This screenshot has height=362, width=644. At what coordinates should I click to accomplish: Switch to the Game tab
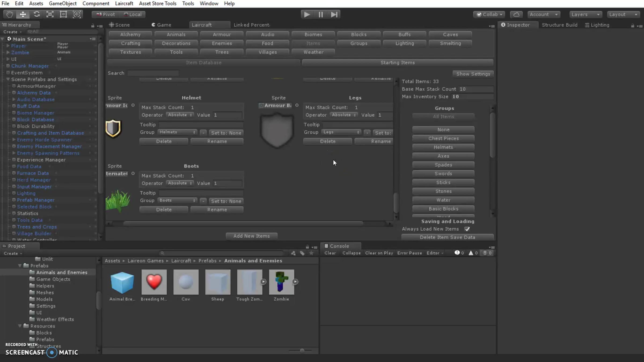[x=161, y=25]
